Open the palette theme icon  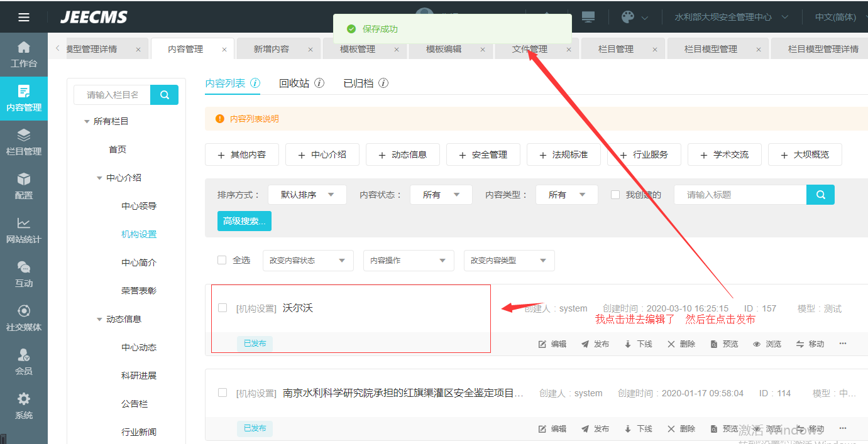click(x=627, y=17)
